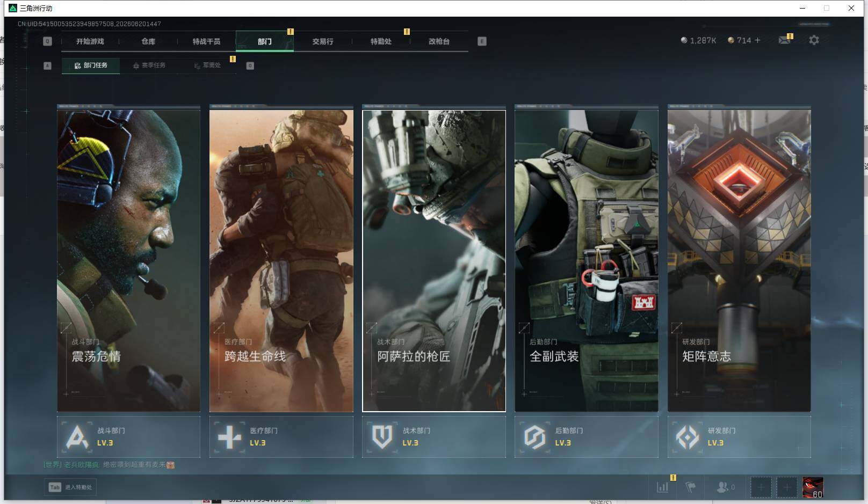Open the flags icon in bottom bar
The height and width of the screenshot is (504, 868).
point(690,487)
